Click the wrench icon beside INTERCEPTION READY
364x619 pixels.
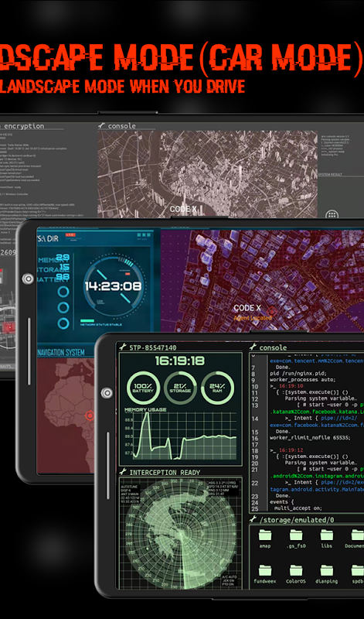[x=123, y=472]
